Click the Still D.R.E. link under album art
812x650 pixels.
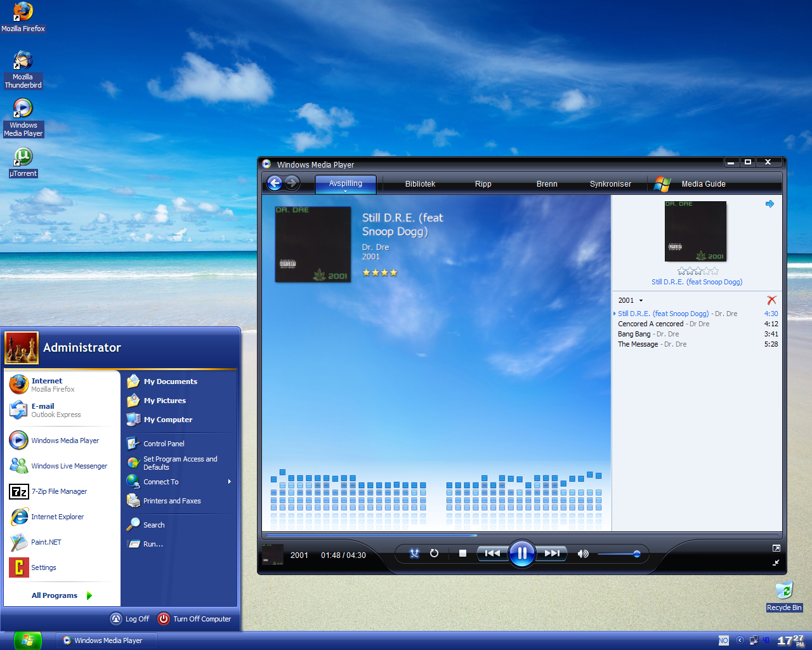click(697, 282)
